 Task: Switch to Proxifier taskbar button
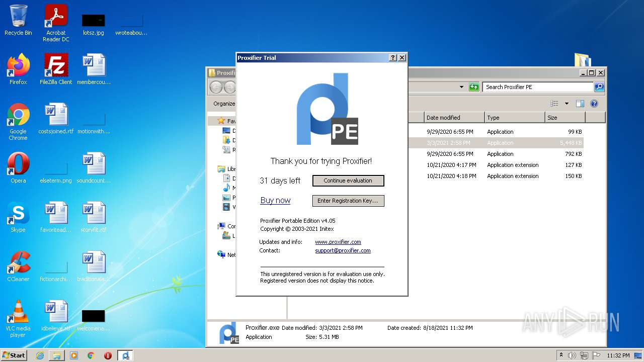tap(125, 355)
